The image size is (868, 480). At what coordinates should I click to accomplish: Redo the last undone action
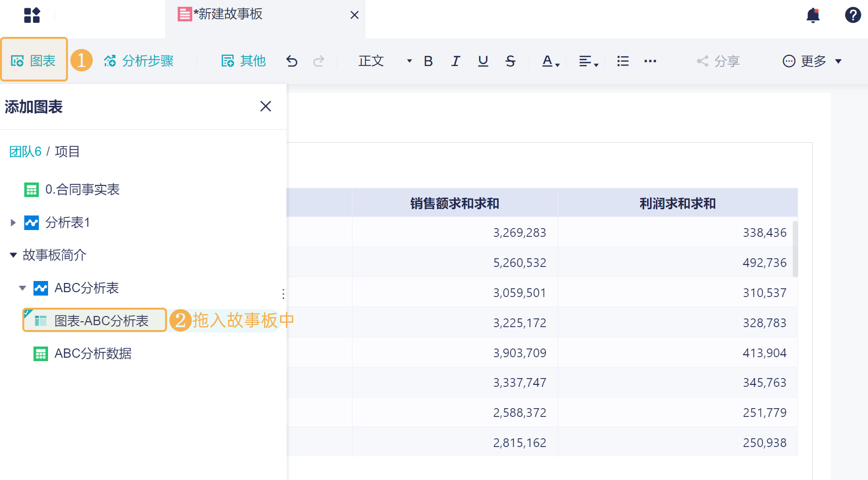(318, 61)
